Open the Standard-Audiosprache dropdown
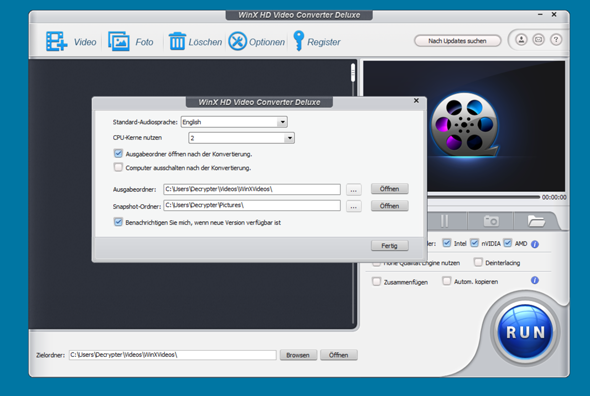 [x=234, y=122]
